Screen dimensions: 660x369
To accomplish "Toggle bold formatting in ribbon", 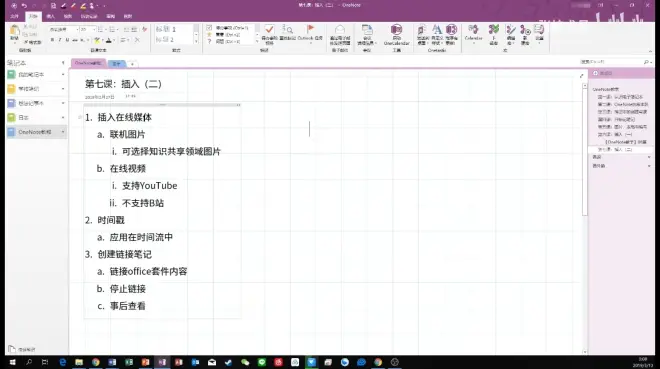I will coord(52,40).
